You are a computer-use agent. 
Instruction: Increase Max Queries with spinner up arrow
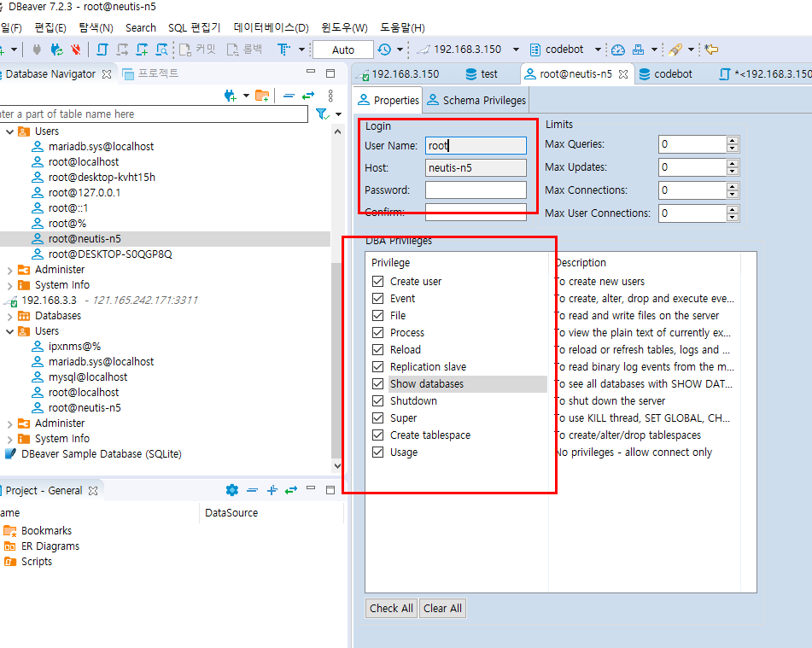click(732, 140)
